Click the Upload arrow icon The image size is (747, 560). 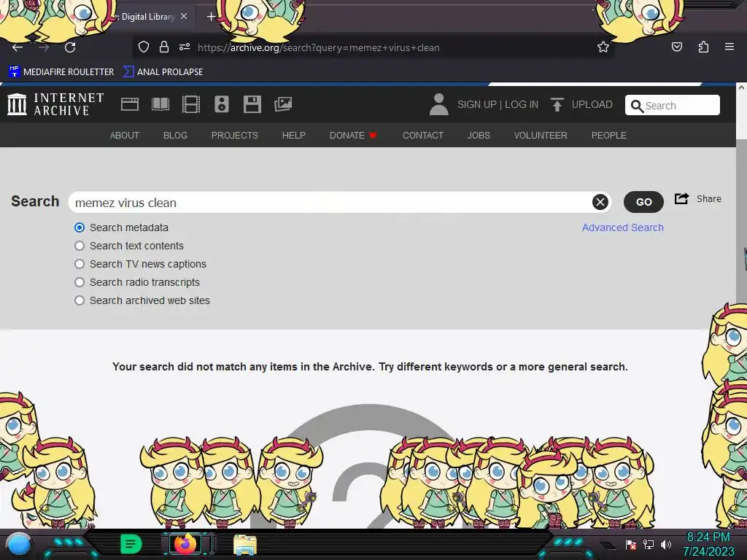coord(557,104)
